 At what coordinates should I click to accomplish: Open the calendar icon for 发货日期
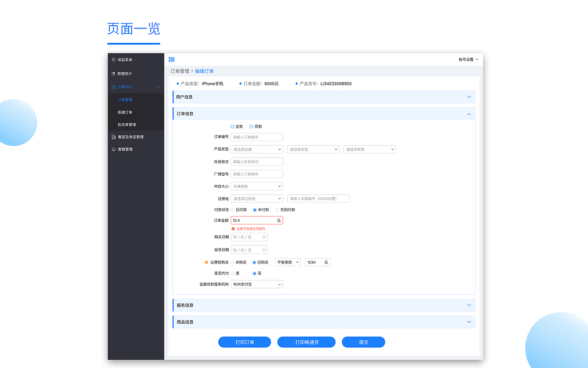264,250
